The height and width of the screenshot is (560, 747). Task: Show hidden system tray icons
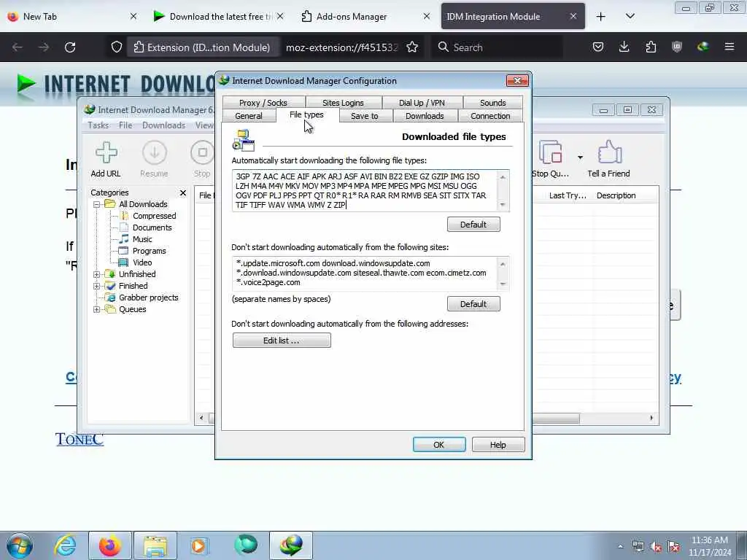[620, 547]
